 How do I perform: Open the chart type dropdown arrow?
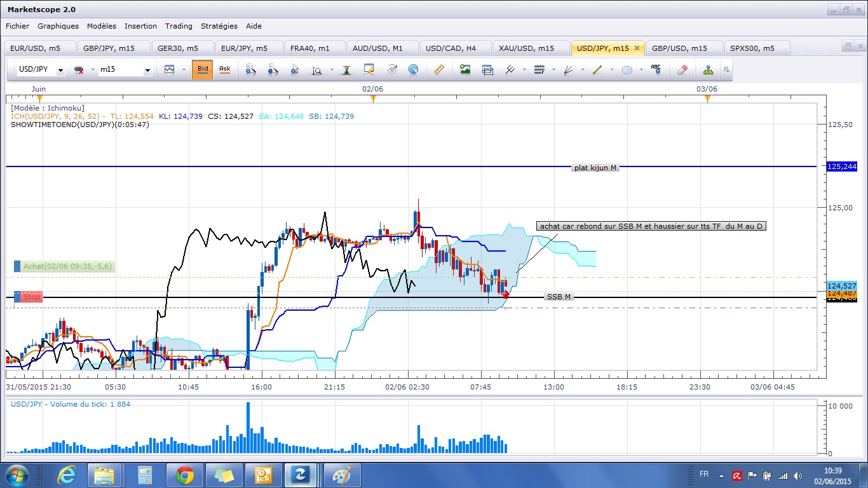pyautogui.click(x=184, y=70)
